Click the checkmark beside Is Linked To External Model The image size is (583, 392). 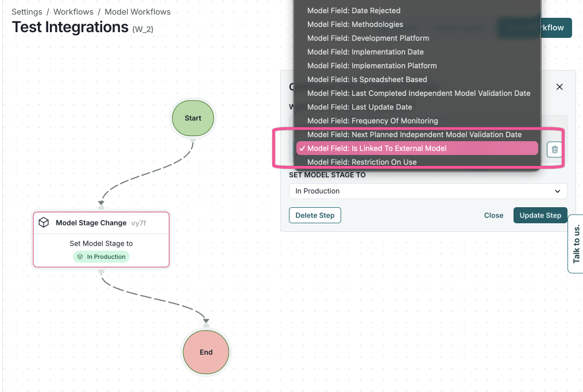[x=303, y=148]
